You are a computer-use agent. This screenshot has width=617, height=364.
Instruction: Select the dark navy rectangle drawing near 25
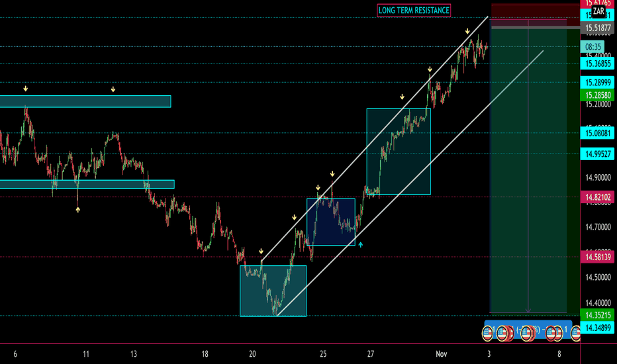[331, 222]
